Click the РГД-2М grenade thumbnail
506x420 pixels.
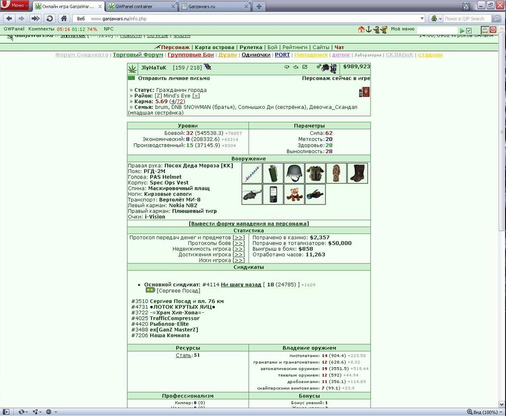coord(273,173)
